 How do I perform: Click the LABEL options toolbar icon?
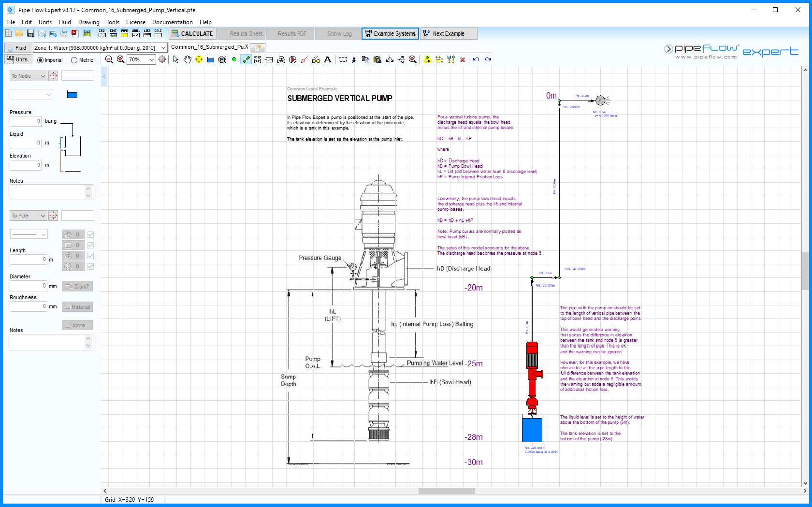coord(136,33)
